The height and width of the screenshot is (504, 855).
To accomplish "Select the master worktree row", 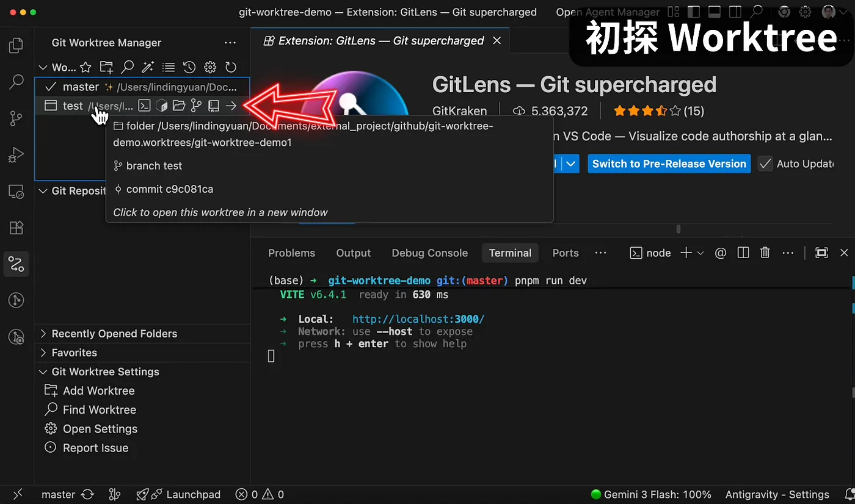I will 142,87.
